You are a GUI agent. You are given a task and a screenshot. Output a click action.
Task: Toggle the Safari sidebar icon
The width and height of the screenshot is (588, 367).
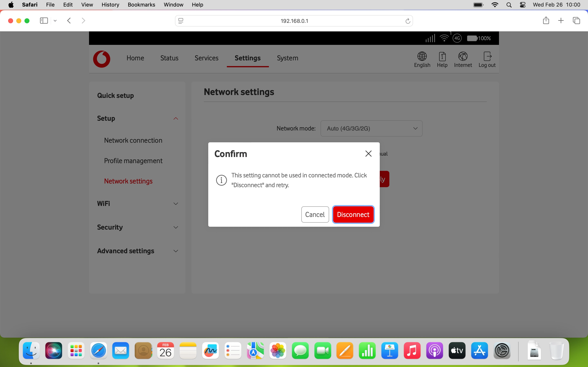click(x=43, y=20)
